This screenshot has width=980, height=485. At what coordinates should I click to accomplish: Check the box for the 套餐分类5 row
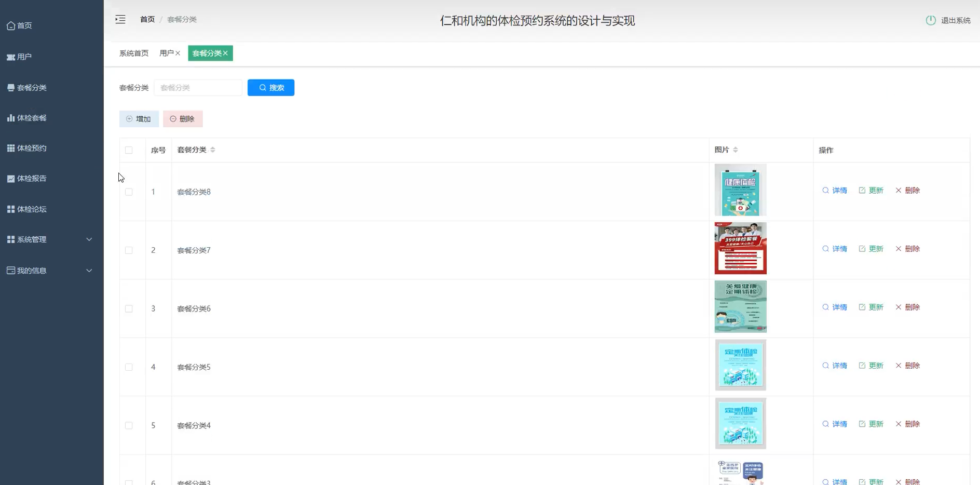point(129,367)
